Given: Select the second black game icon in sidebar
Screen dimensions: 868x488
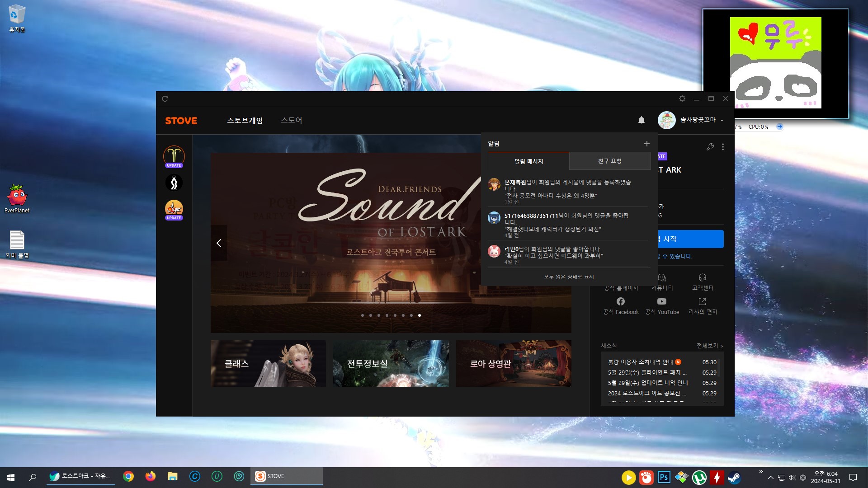Looking at the screenshot, I should (174, 183).
